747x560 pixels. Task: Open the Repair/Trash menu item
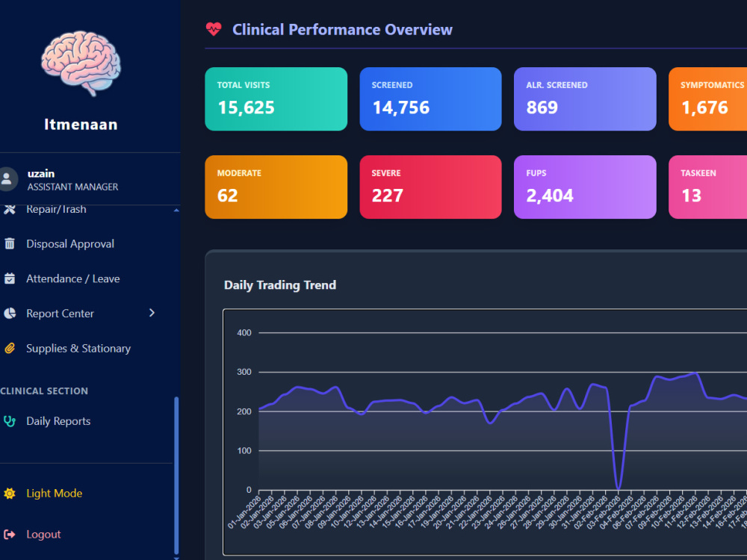(x=56, y=209)
